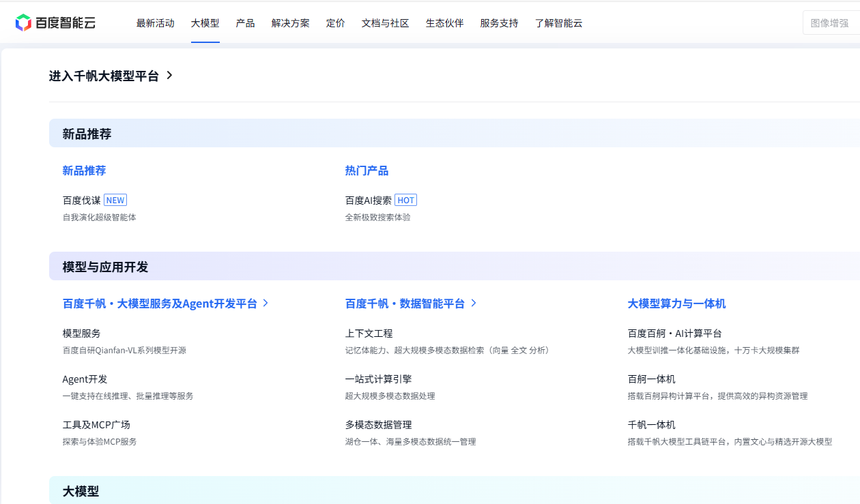860x504 pixels.
Task: Click the Baidu AI Cloud logo
Action: [55, 23]
